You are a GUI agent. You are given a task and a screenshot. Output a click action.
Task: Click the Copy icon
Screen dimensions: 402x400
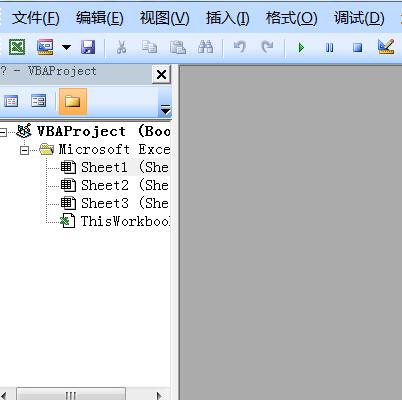coord(149,47)
